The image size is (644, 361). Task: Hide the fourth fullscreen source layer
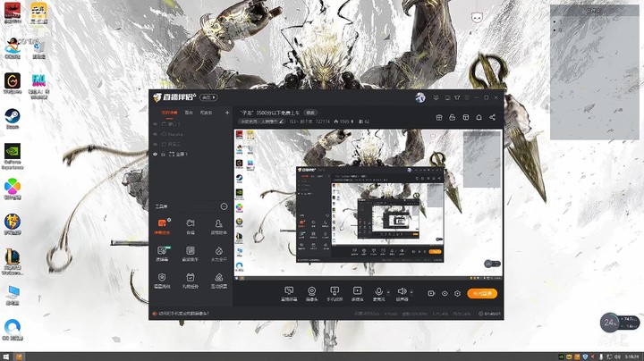[156, 155]
